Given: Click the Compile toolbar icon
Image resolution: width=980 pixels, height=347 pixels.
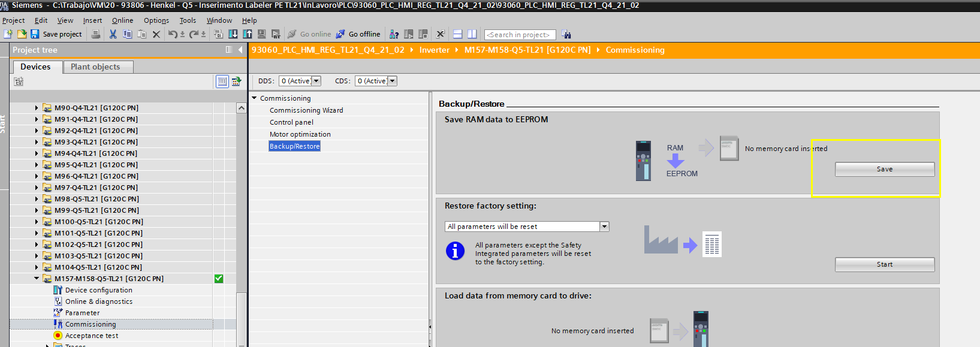Looking at the screenshot, I should pos(218,34).
